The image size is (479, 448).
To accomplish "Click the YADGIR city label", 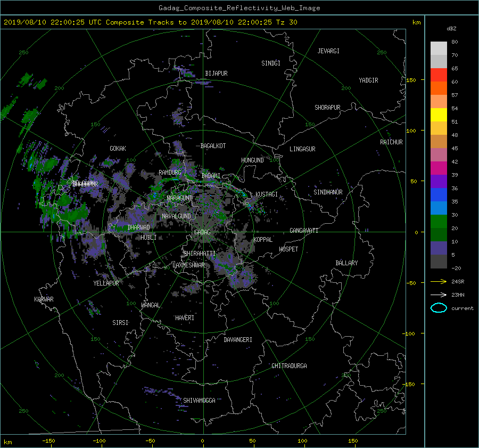I will [x=368, y=80].
